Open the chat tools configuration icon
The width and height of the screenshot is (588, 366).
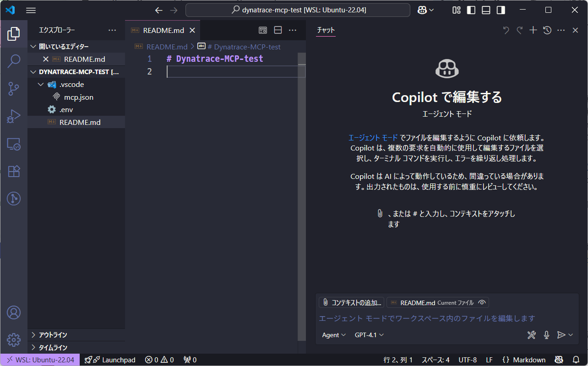point(531,335)
